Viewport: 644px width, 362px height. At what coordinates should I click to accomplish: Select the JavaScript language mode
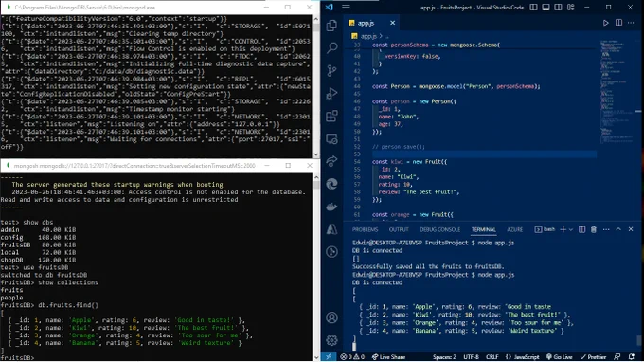click(522, 356)
